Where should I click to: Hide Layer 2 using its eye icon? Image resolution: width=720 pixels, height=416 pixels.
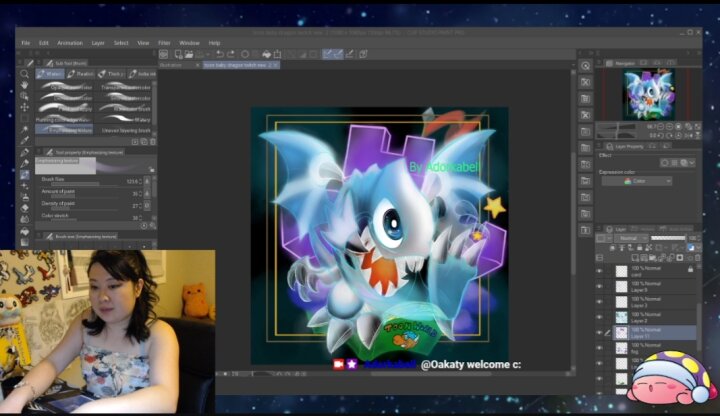[599, 317]
